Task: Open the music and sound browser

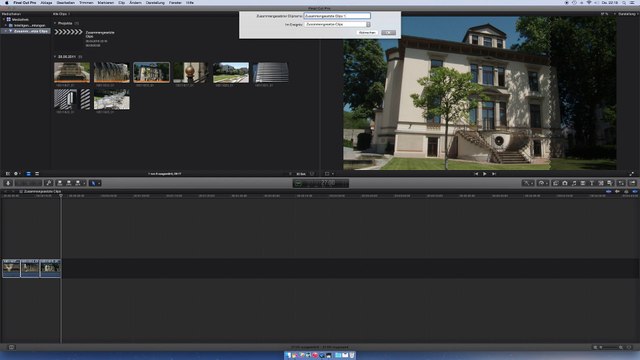Action: click(574, 183)
